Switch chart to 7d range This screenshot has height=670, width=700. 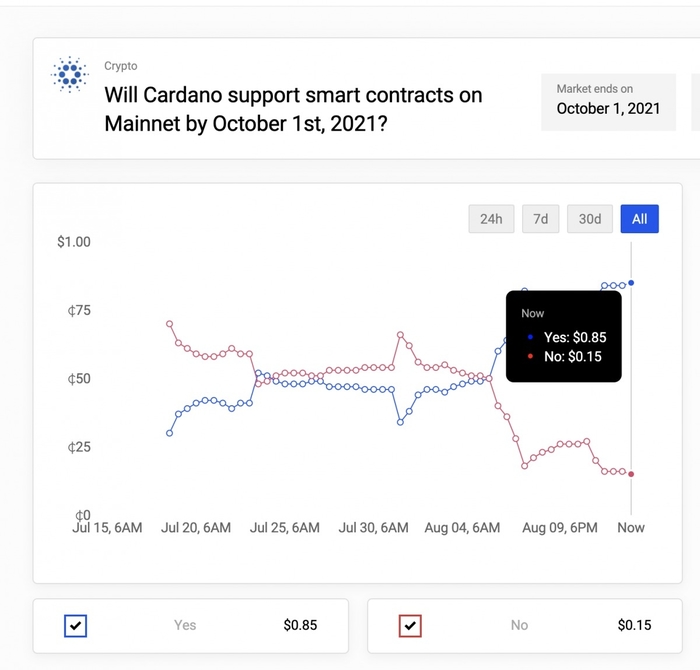pos(541,219)
